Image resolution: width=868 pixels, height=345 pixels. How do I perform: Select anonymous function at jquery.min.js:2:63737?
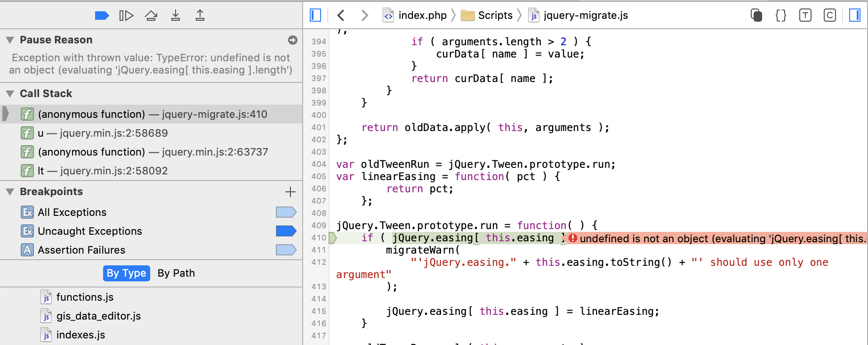click(x=151, y=152)
